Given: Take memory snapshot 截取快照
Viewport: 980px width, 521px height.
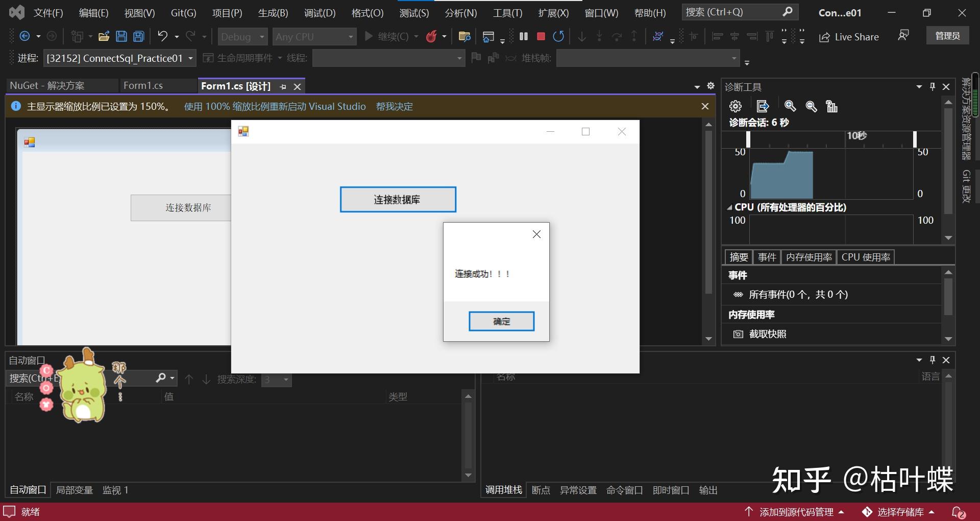Looking at the screenshot, I should point(759,334).
